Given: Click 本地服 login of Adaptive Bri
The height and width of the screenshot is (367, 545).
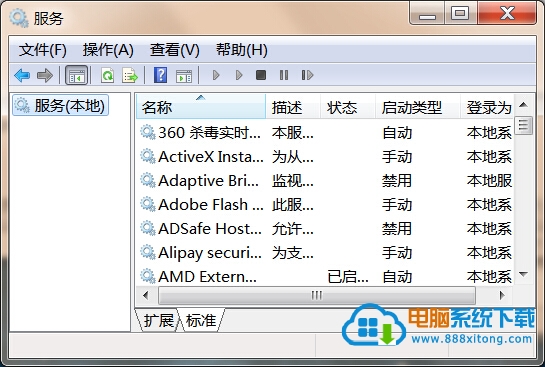Looking at the screenshot, I should (x=489, y=181).
